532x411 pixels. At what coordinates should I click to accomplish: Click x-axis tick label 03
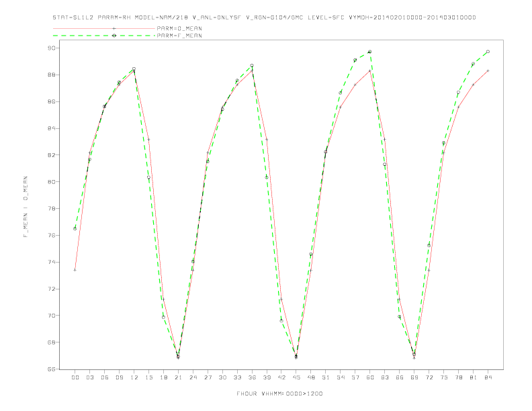click(x=89, y=377)
